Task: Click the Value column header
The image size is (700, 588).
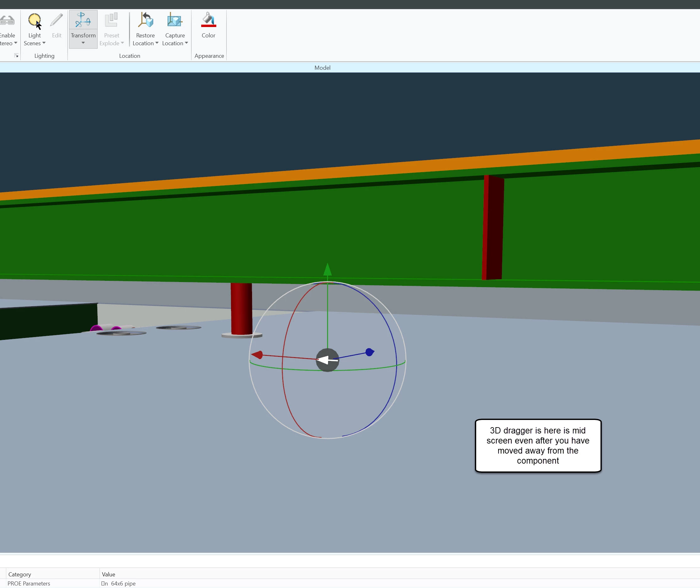Action: [108, 574]
